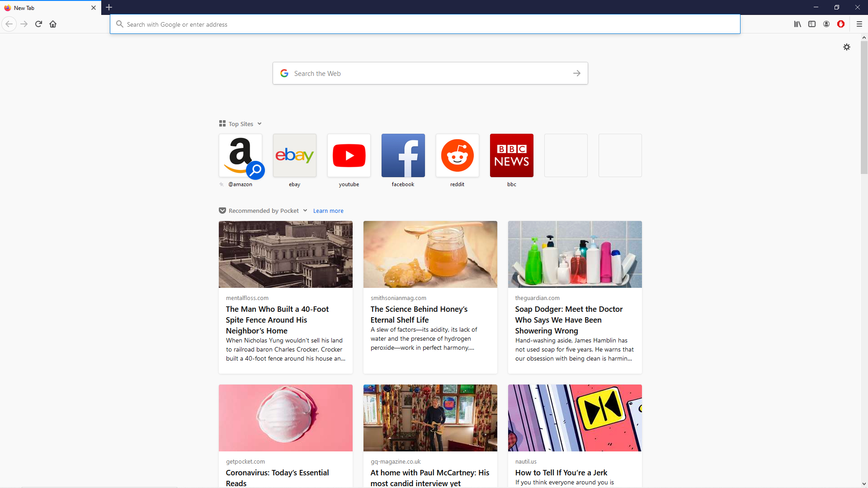Open the Reddit top site tile
This screenshot has height=488, width=868.
457,155
